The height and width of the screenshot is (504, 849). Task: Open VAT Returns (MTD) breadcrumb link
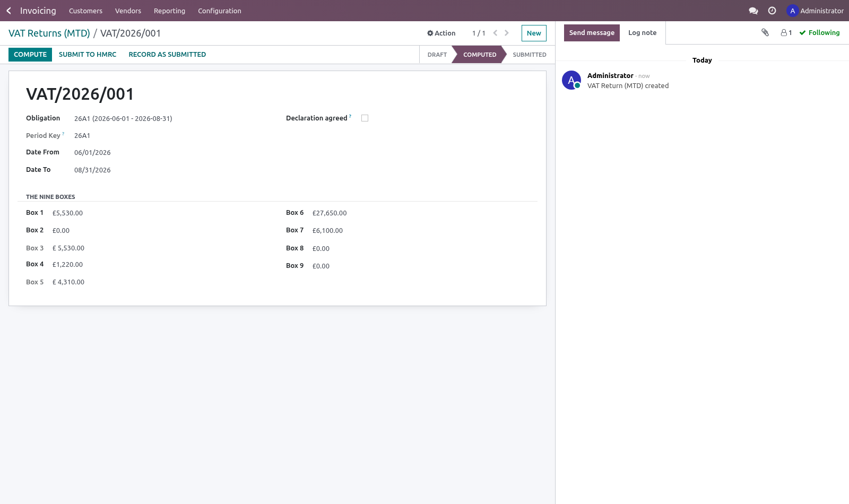(49, 33)
